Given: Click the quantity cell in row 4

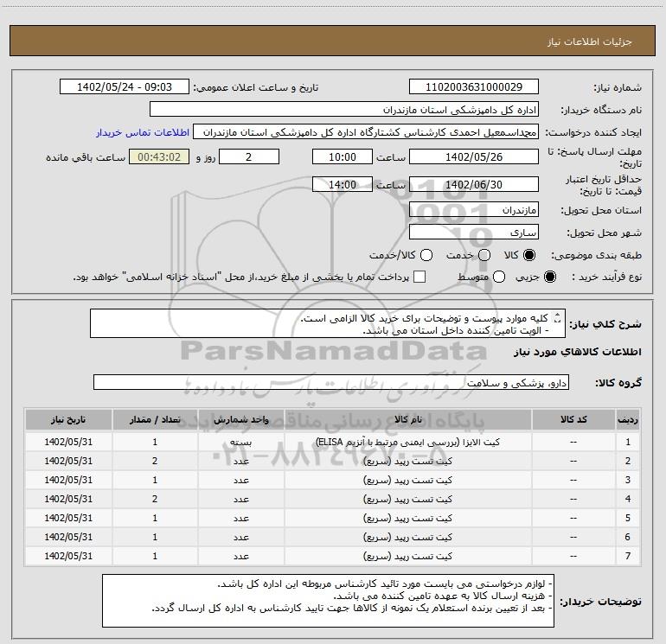Looking at the screenshot, I should point(155,500).
